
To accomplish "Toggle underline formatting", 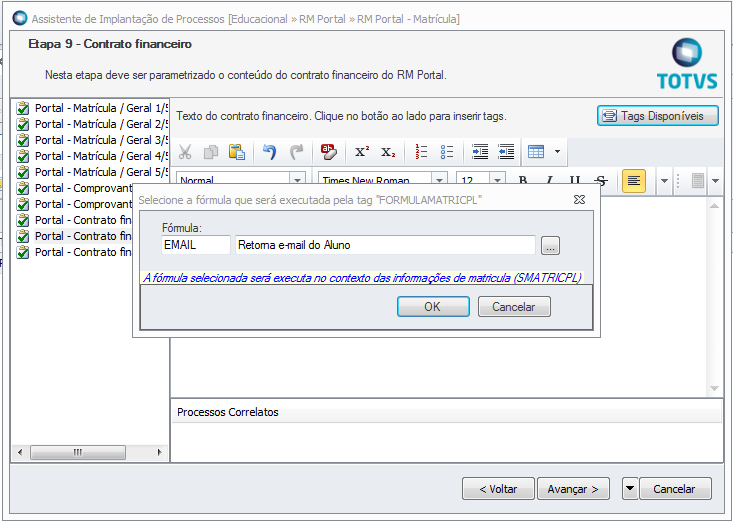I will tap(575, 180).
